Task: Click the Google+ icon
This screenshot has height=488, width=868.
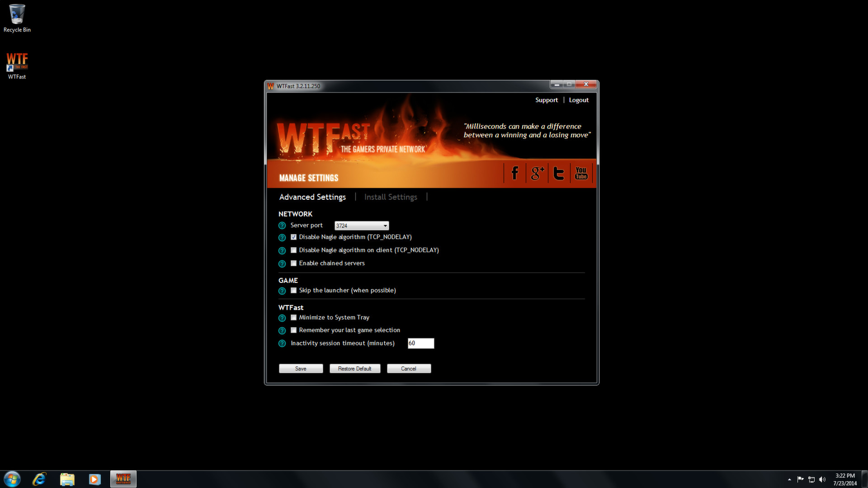Action: pos(536,174)
